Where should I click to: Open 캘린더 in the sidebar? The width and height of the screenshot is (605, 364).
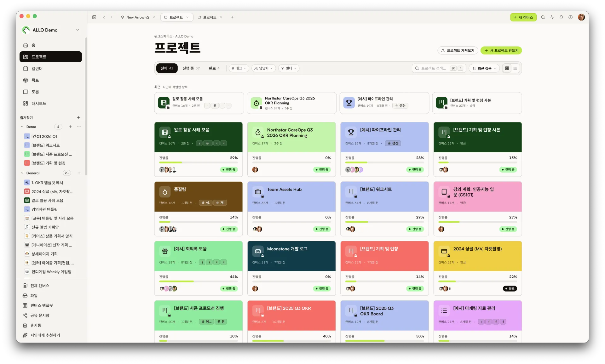[50, 69]
